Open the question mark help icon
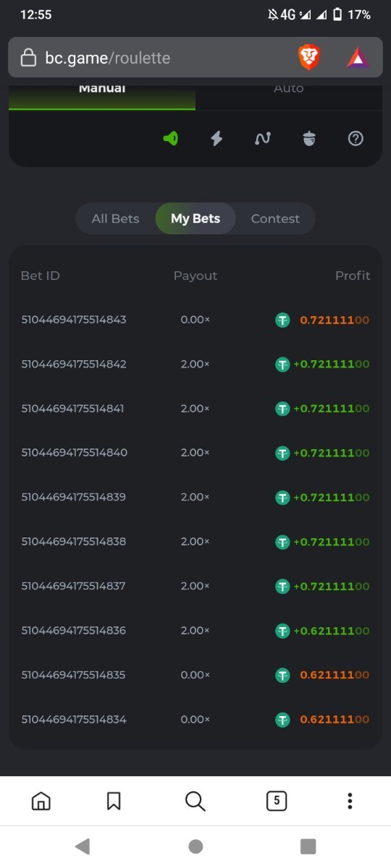 (356, 139)
